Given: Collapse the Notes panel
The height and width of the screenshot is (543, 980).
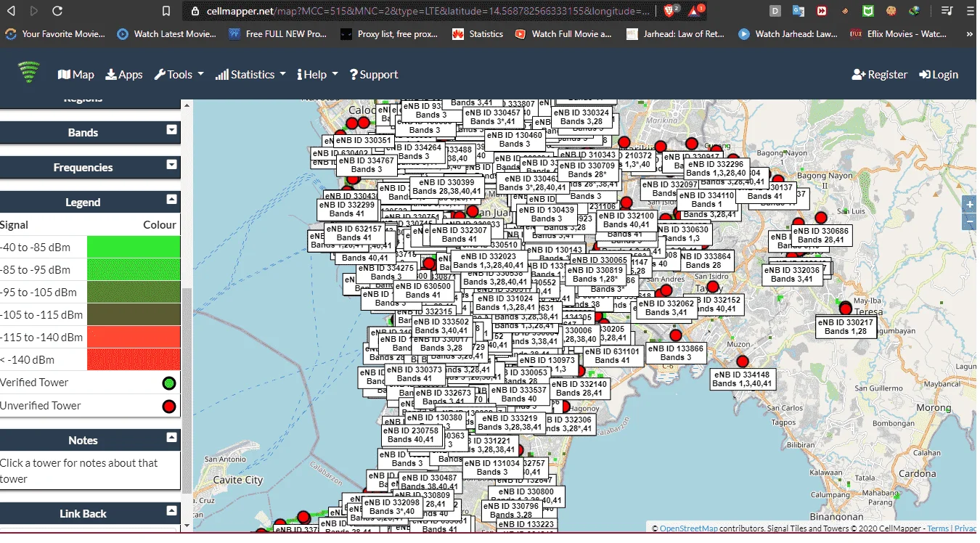Looking at the screenshot, I should [x=171, y=437].
